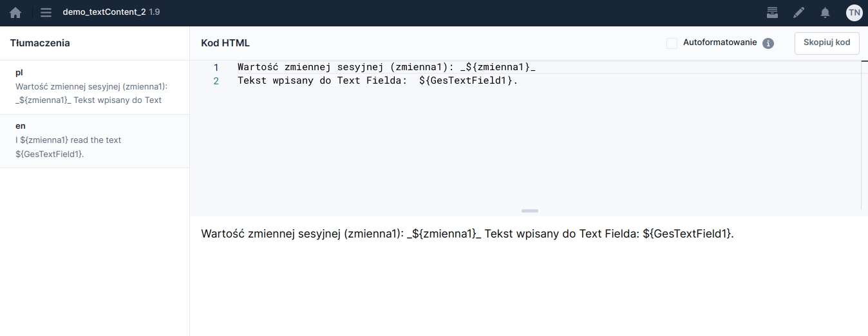This screenshot has width=868, height=336.
Task: Place cursor in code line 2
Action: click(x=377, y=80)
